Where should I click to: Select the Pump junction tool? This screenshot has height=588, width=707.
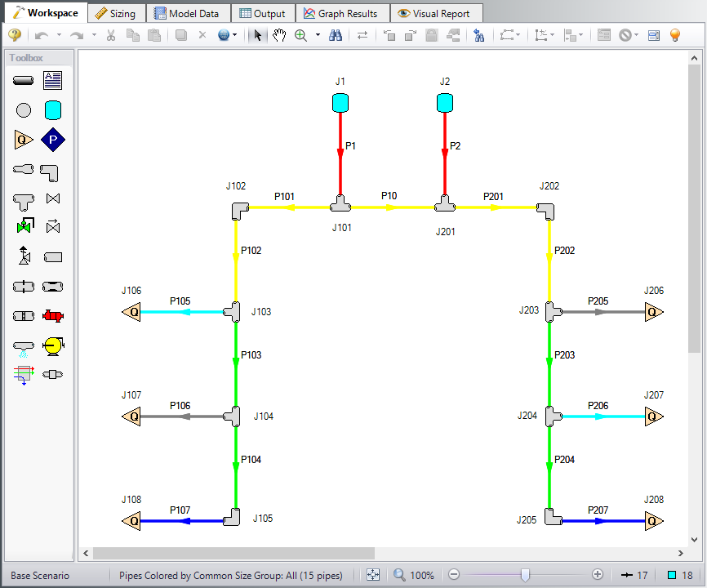53,315
